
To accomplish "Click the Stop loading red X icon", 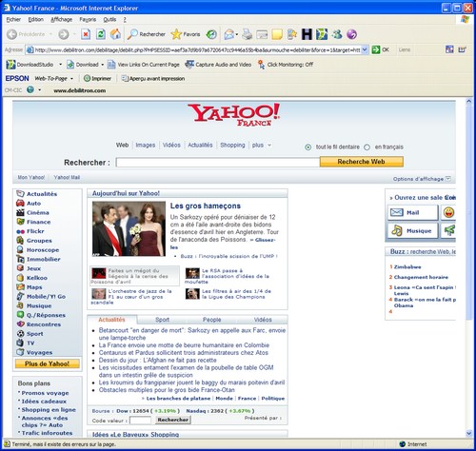I will [x=86, y=34].
